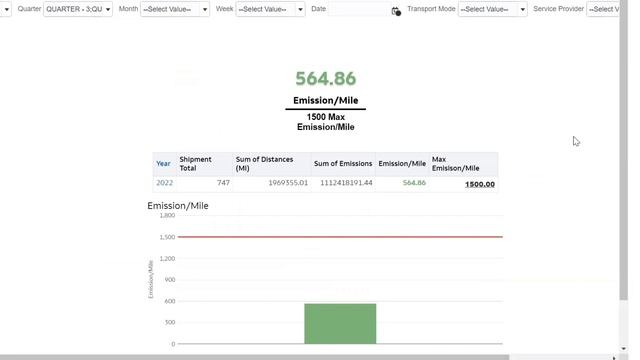Open the Date calendar picker icon
The height and width of the screenshot is (360, 640).
[396, 11]
